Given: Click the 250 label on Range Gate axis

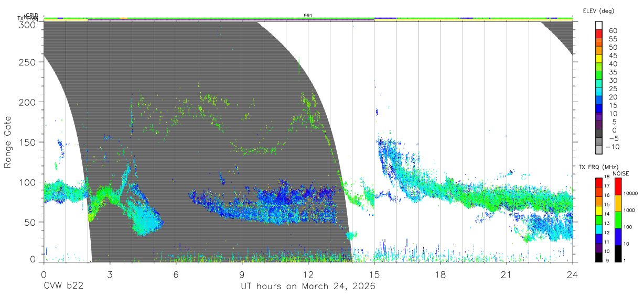Looking at the screenshot, I should pos(27,62).
